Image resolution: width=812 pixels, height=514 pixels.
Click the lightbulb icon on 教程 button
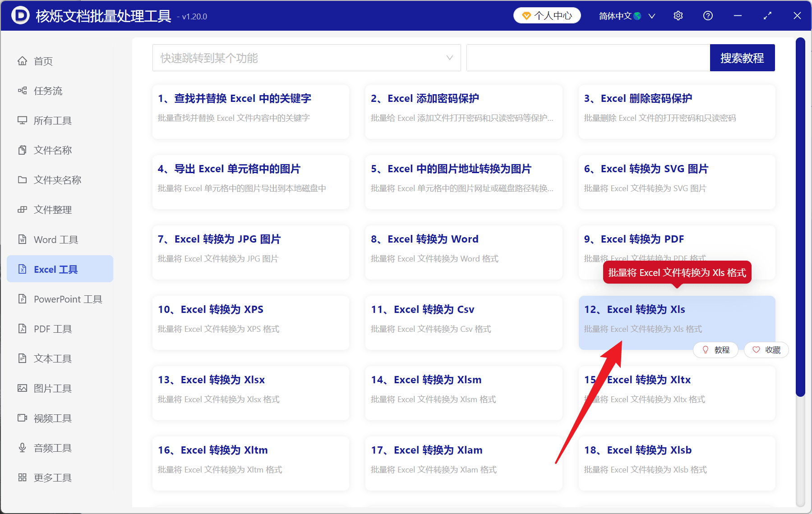point(706,350)
